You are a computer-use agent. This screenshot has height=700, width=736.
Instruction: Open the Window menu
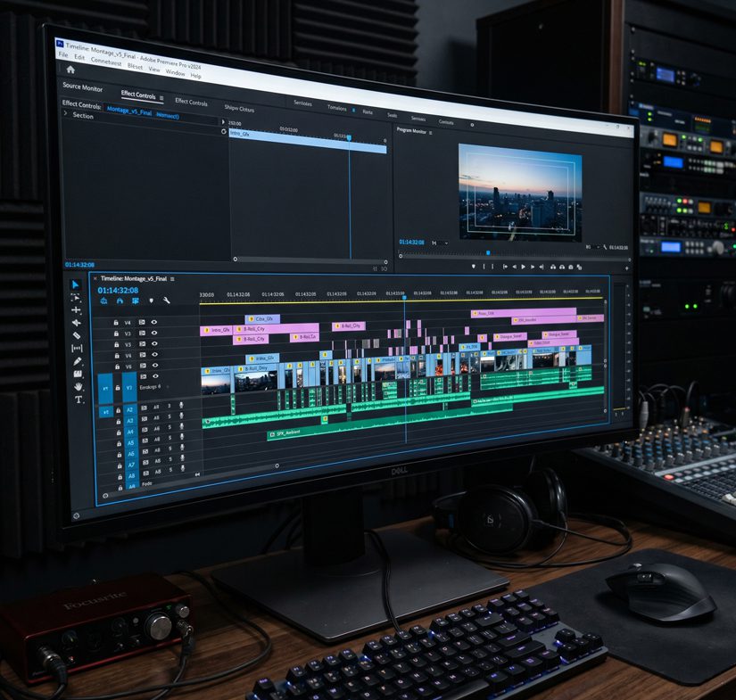coord(175,72)
